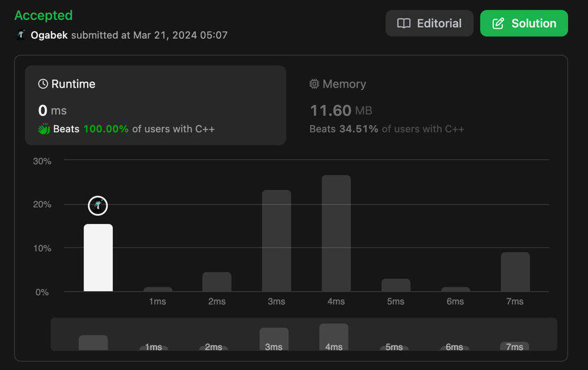Image resolution: width=588 pixels, height=370 pixels.
Task: Click the 3ms bar in main chart
Action: pyautogui.click(x=276, y=241)
